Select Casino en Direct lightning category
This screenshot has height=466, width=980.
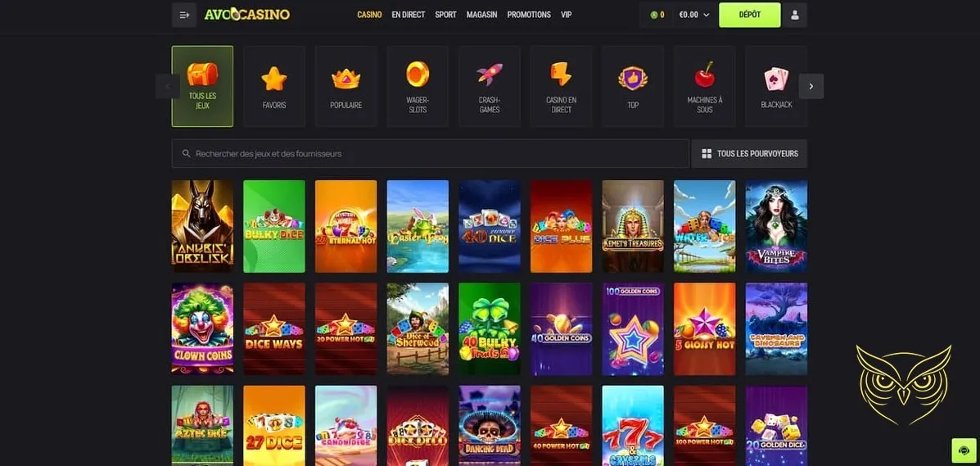(x=562, y=86)
